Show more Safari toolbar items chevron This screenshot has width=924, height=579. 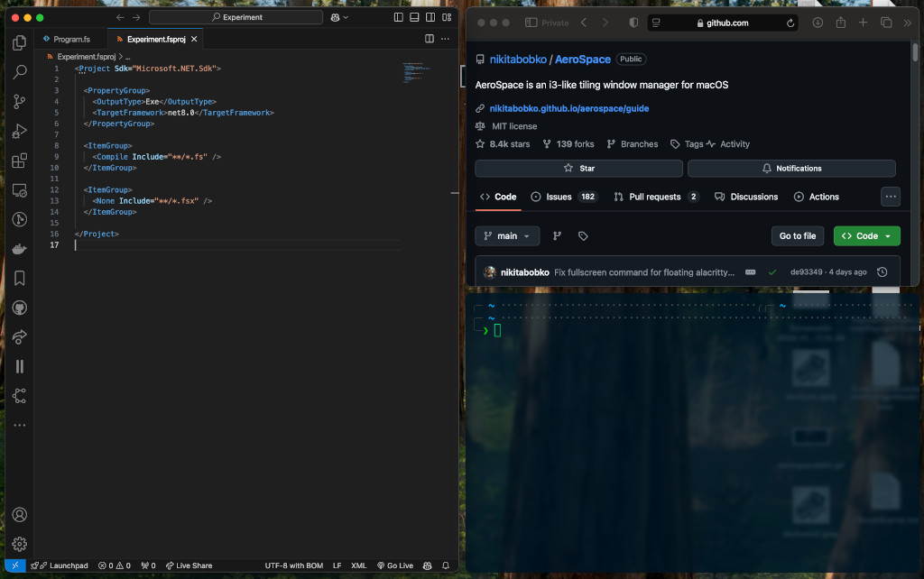[908, 23]
